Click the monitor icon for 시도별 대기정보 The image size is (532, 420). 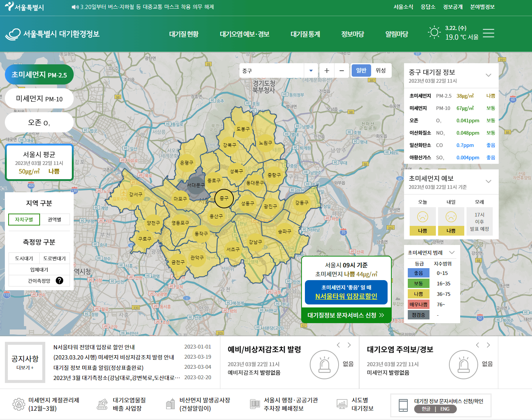342,404
